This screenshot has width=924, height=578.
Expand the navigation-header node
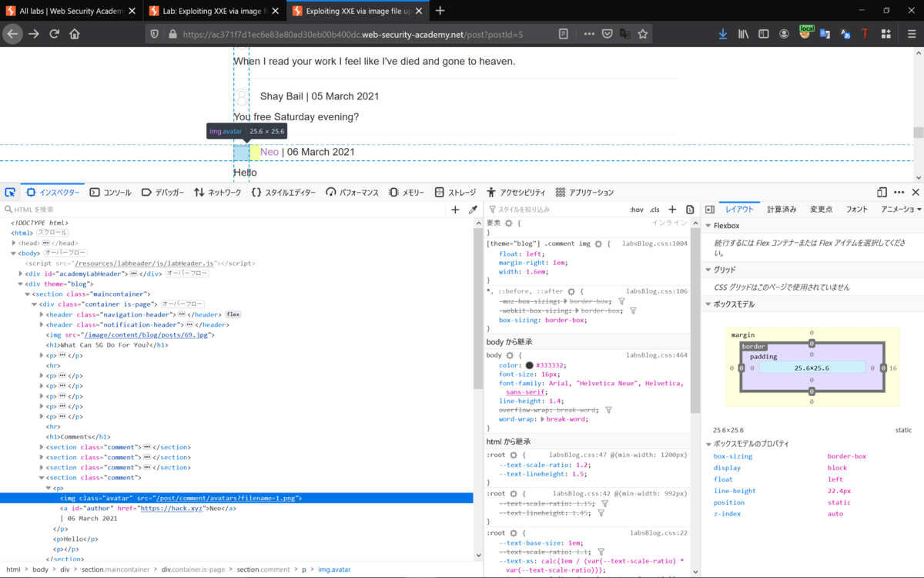43,314
